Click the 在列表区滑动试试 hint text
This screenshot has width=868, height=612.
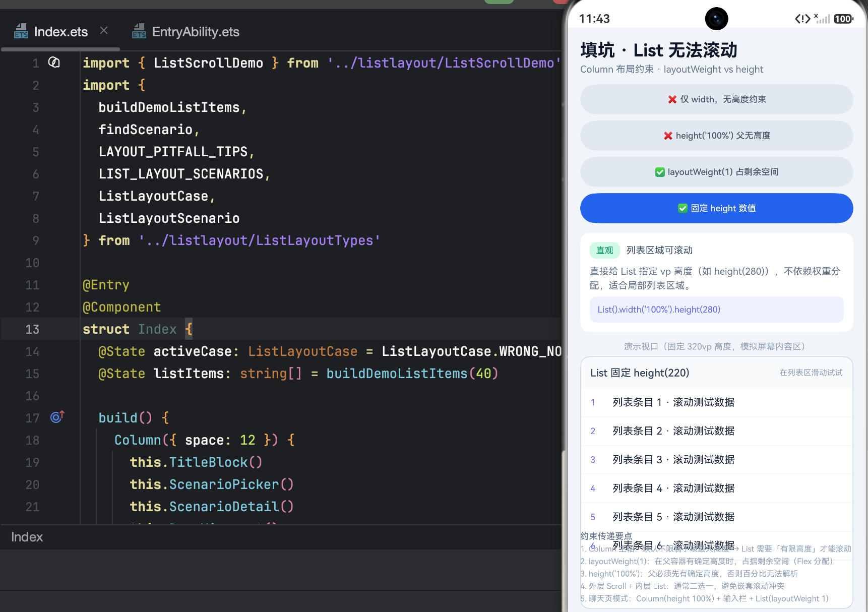(811, 373)
